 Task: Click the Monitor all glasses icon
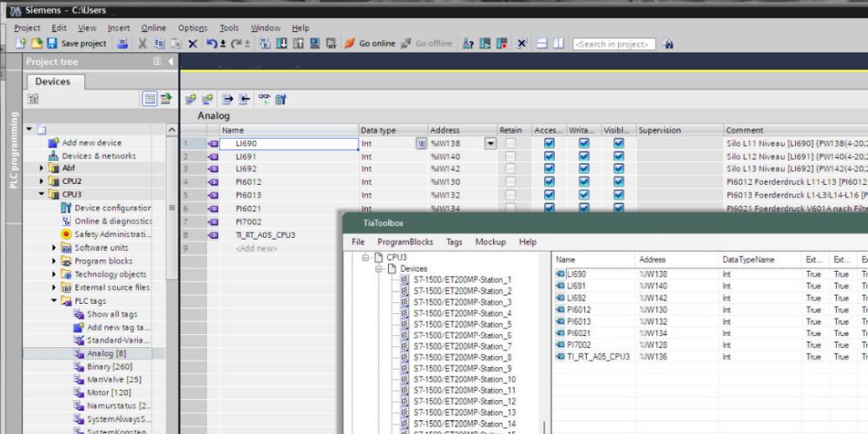(264, 99)
